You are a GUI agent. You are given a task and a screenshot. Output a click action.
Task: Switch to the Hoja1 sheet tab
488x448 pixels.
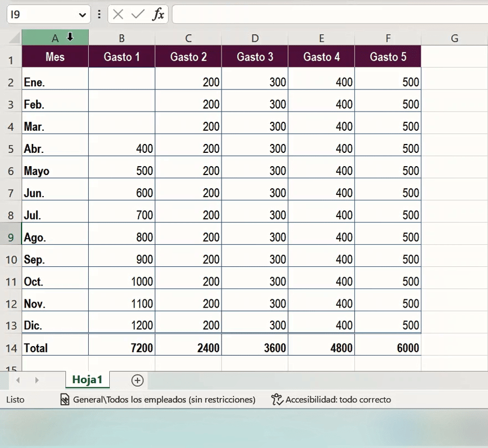tap(88, 380)
